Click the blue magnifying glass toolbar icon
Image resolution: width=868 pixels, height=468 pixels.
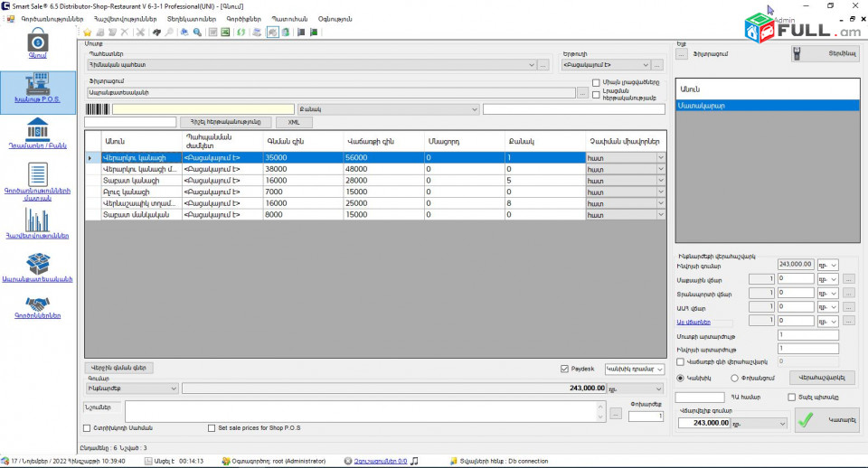[x=197, y=33]
